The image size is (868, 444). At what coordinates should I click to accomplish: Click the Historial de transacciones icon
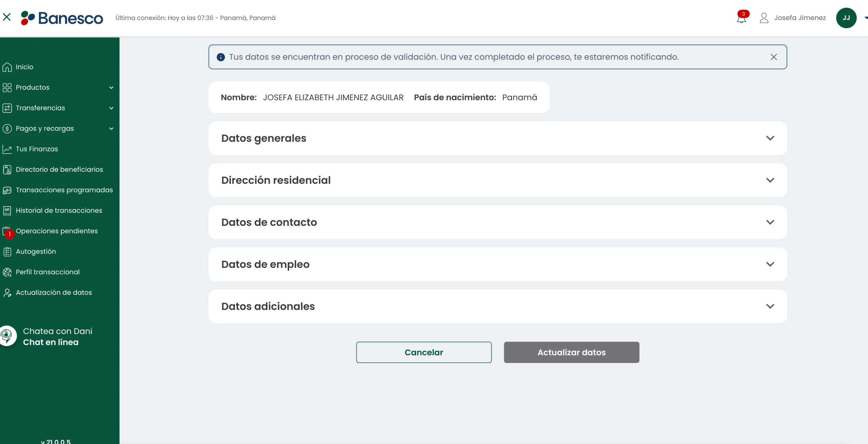click(7, 210)
